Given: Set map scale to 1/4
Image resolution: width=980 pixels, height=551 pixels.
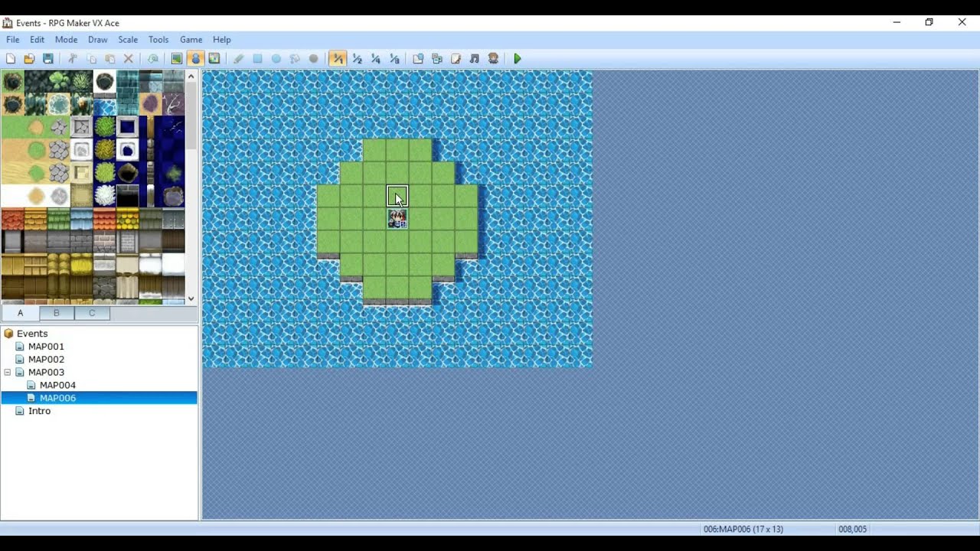Looking at the screenshot, I should [x=375, y=59].
